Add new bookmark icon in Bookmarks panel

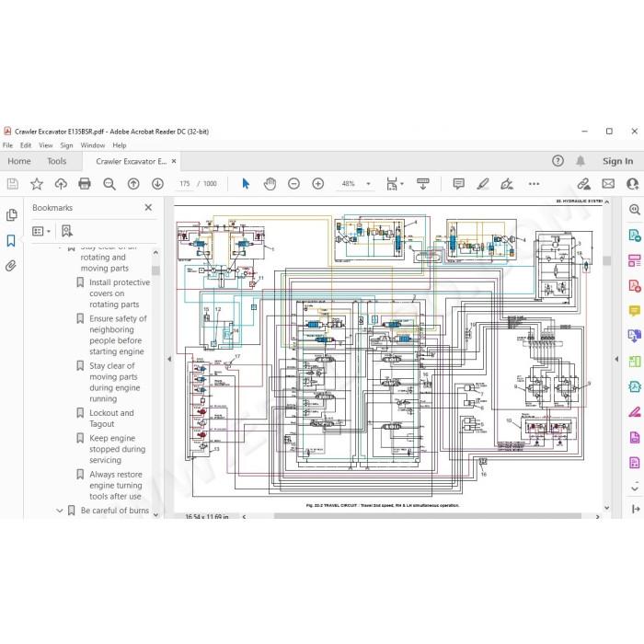[x=66, y=231]
